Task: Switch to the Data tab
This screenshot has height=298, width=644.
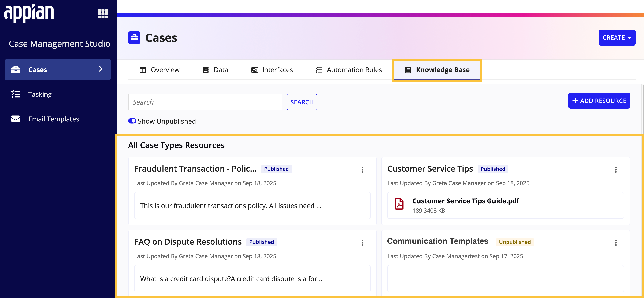Action: click(215, 70)
